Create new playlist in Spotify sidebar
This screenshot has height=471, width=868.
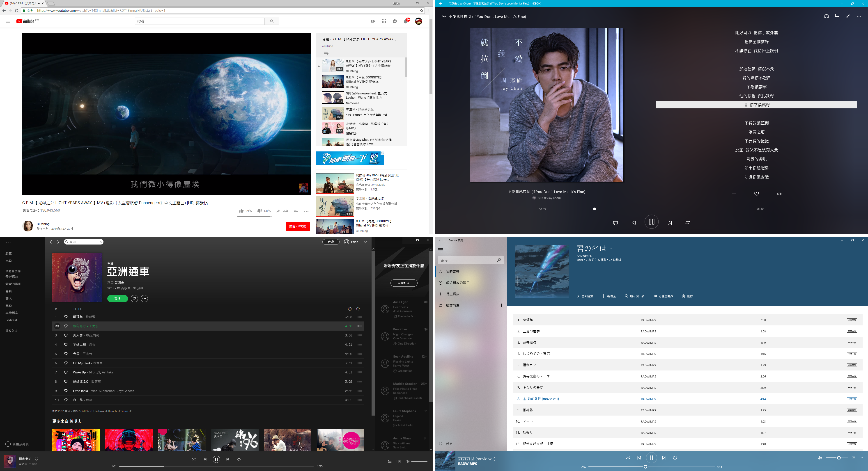(x=18, y=444)
